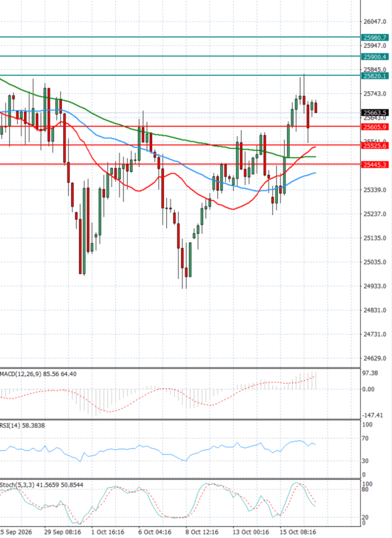
Task: Click the 1 Oct 16:16 date label
Action: click(108, 532)
